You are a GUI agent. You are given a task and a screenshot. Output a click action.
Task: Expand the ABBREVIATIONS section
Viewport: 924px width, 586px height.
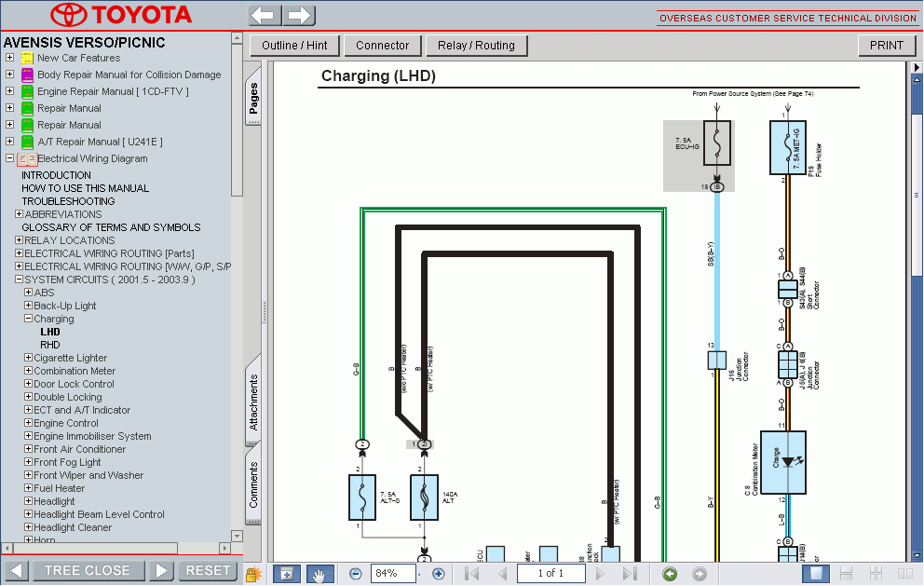(19, 214)
